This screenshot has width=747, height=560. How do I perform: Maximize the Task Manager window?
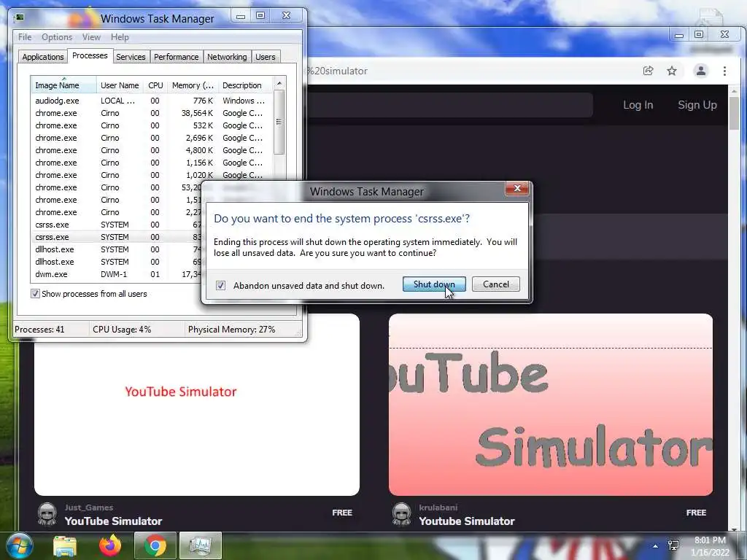click(260, 16)
